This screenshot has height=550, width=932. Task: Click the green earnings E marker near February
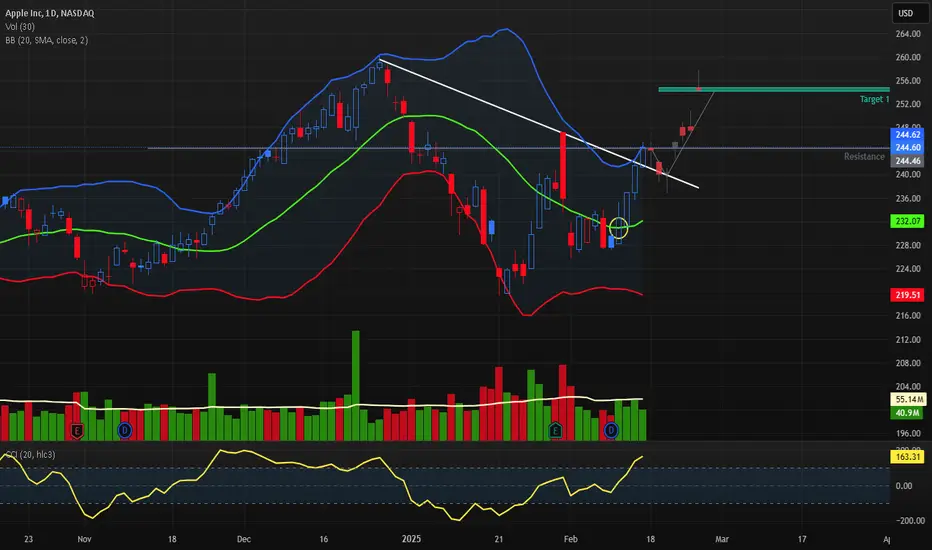[x=555, y=430]
